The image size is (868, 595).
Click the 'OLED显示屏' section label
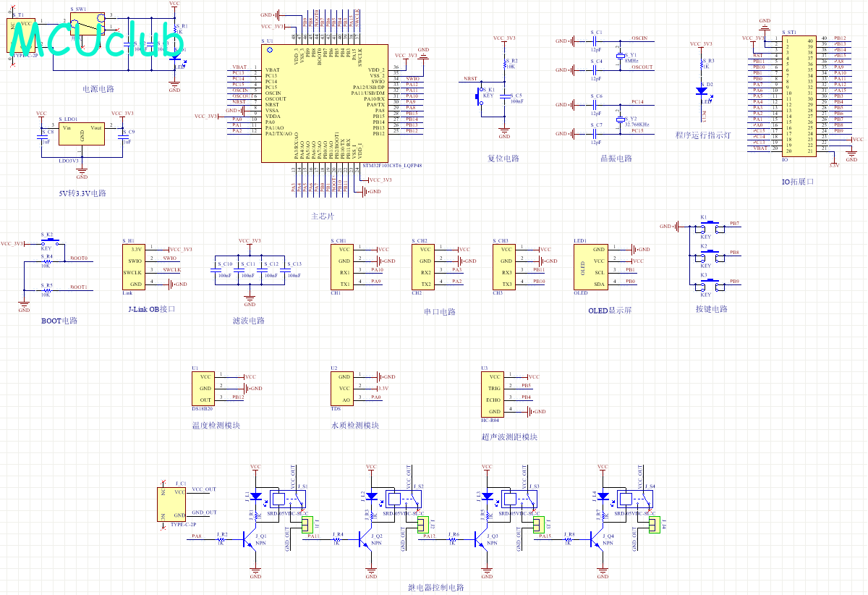(x=610, y=311)
